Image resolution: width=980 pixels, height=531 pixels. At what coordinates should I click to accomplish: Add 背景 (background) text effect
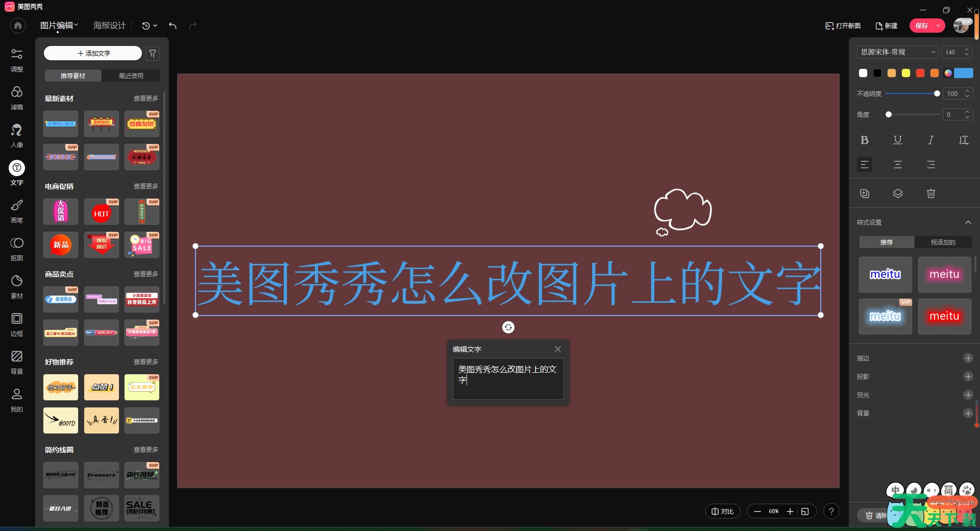coord(968,413)
